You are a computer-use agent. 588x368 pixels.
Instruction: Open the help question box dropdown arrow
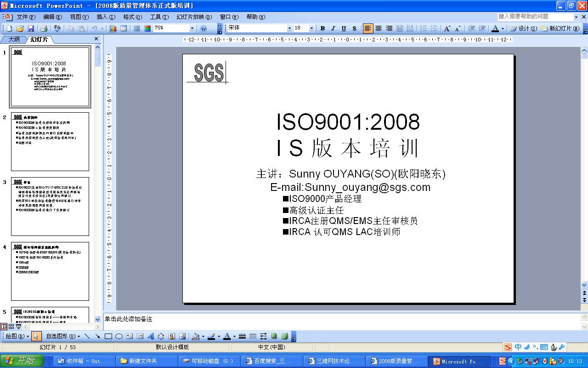coord(576,17)
